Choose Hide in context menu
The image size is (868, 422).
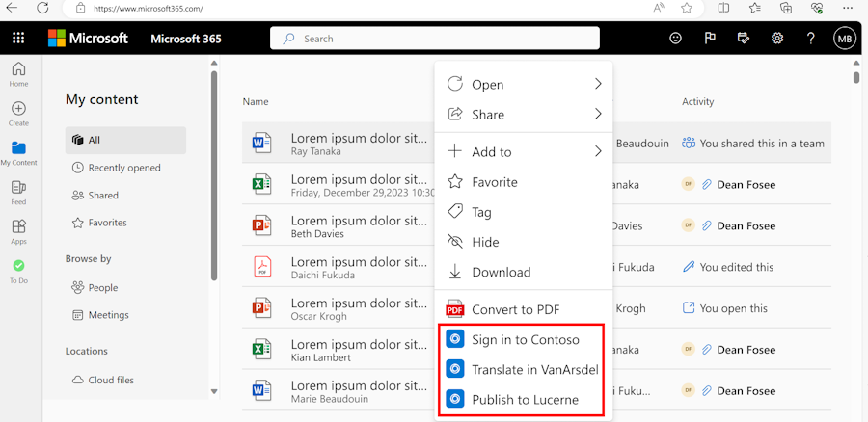point(524,242)
